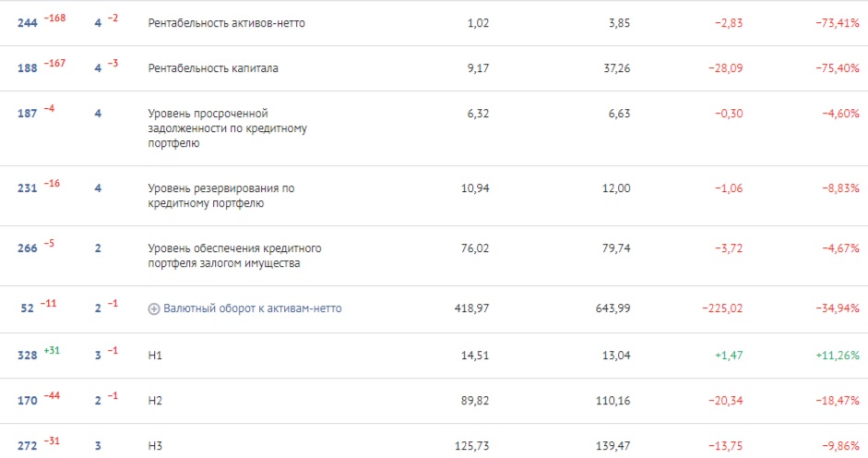Expand the Валютный оборот к активам-нетто row
The width and height of the screenshot is (868, 458).
pyautogui.click(x=154, y=309)
